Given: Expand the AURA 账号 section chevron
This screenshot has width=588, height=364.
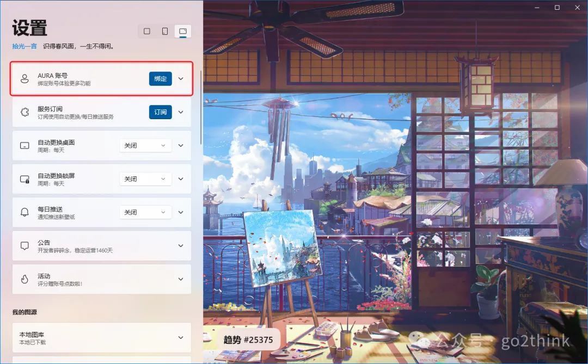Looking at the screenshot, I should click(181, 79).
